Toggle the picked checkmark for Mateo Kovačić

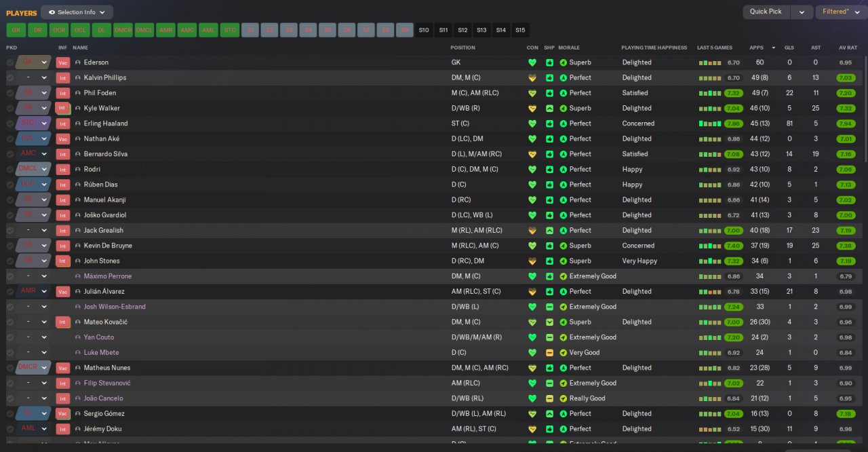[9, 322]
